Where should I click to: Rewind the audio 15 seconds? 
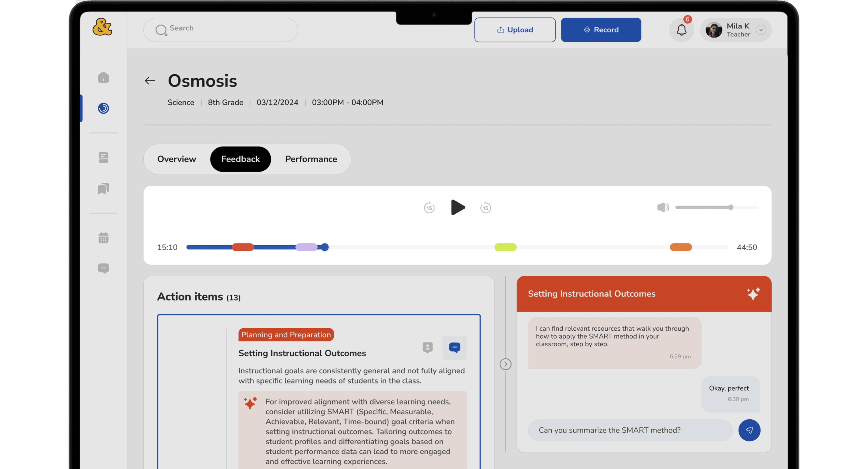coord(429,207)
